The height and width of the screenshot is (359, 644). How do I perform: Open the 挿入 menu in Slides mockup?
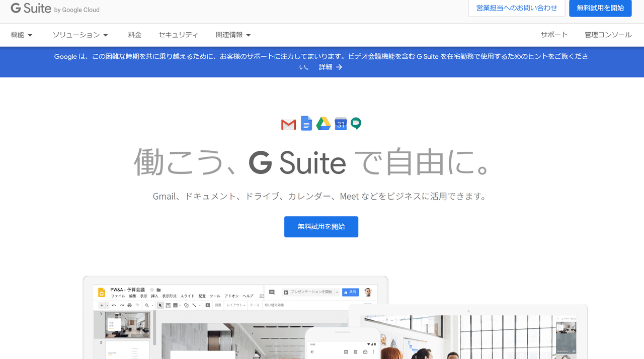[x=155, y=296]
